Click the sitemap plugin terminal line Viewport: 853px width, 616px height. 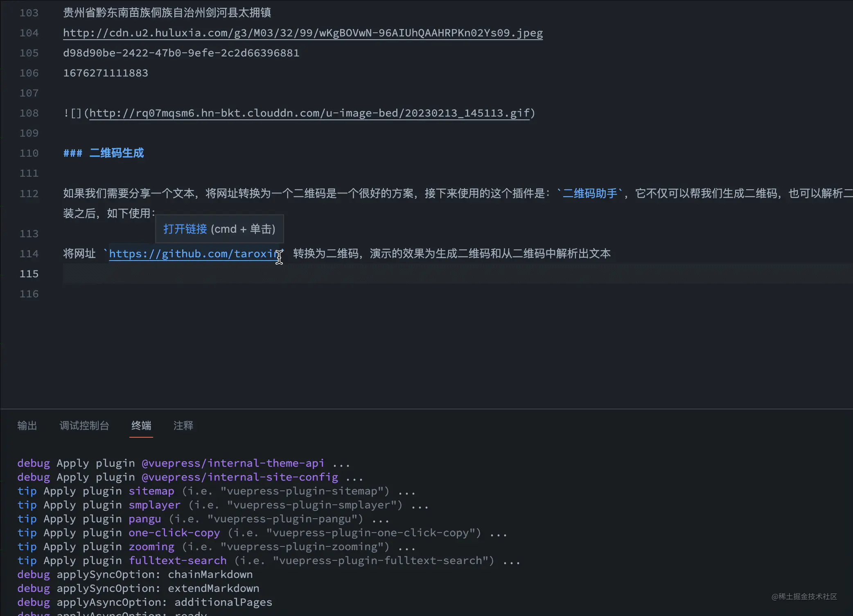coord(216,491)
